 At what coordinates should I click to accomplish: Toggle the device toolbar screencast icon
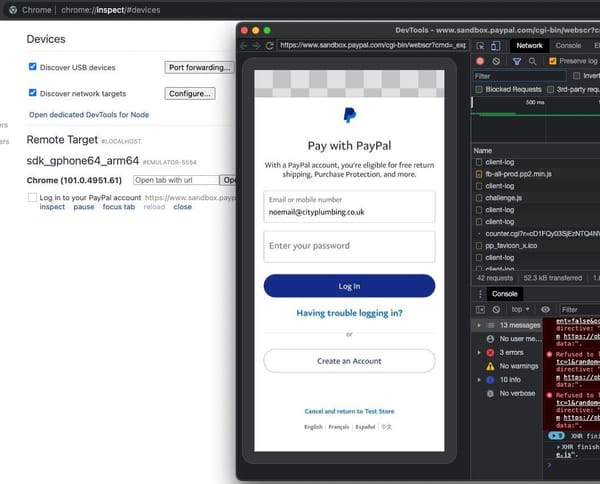click(x=495, y=46)
